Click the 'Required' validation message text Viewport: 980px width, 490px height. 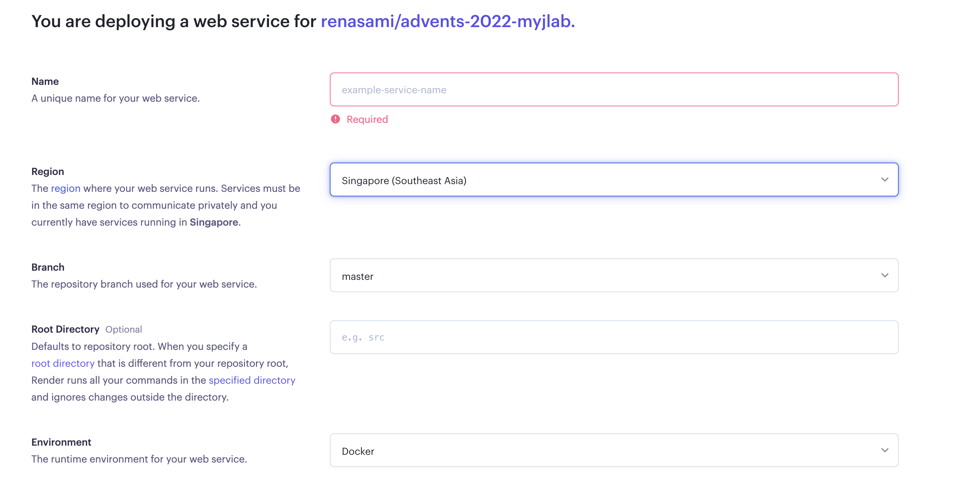click(x=367, y=119)
